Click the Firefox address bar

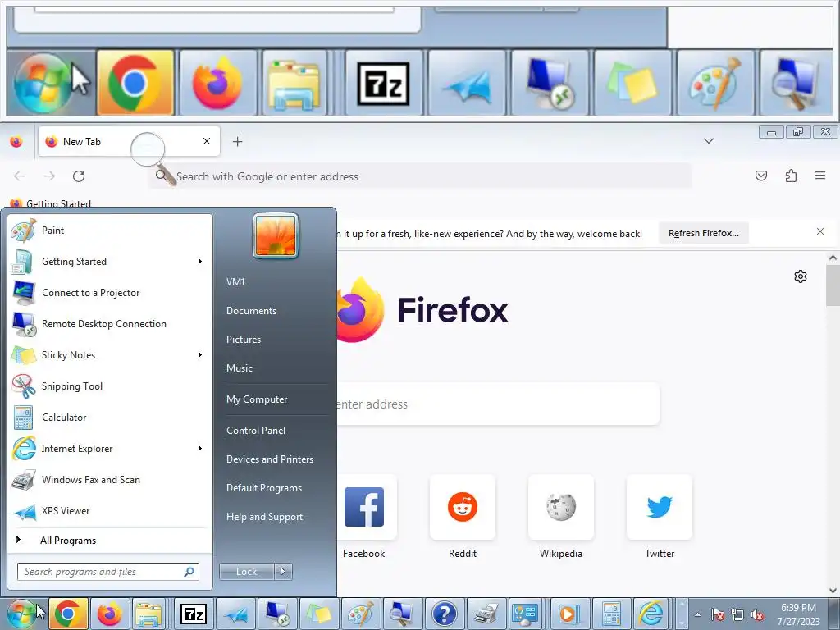(x=421, y=176)
